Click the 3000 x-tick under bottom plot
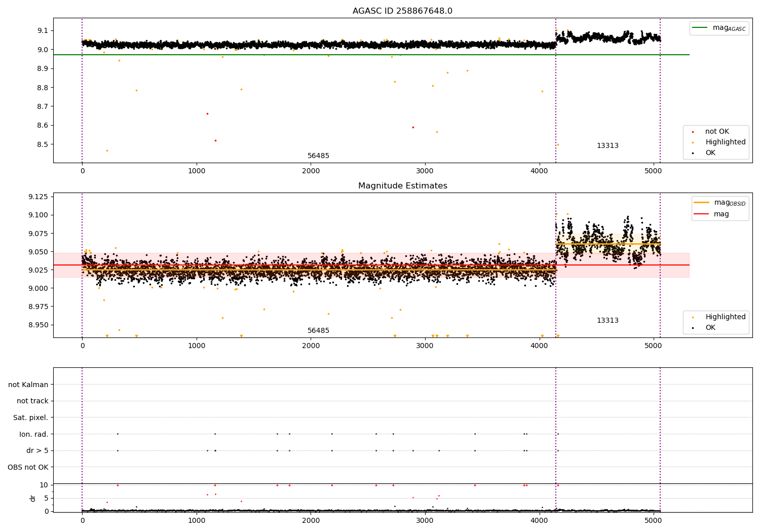The height and width of the screenshot is (532, 760). (x=425, y=521)
